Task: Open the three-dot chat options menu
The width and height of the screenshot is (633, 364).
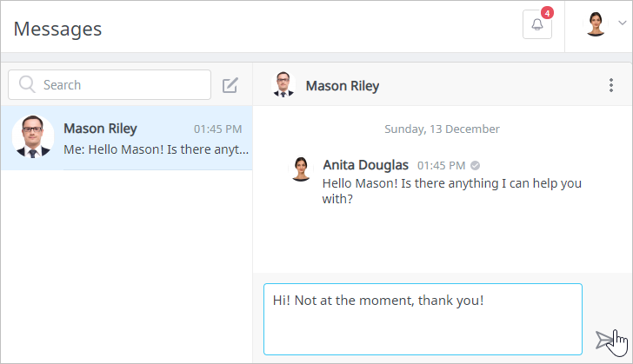Action: (610, 85)
